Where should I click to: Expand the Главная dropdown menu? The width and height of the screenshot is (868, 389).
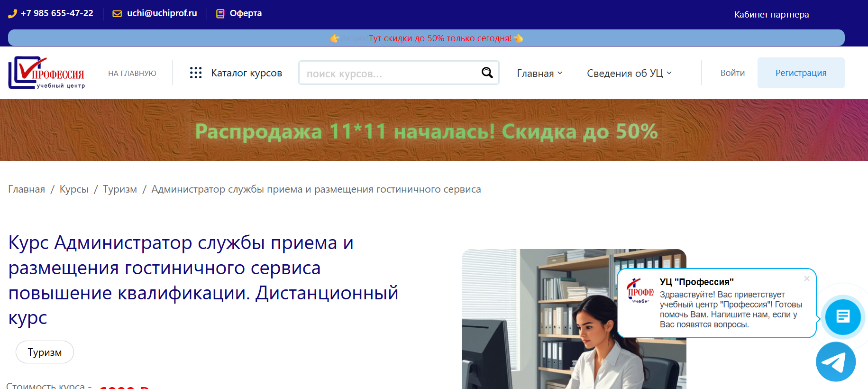pyautogui.click(x=539, y=73)
